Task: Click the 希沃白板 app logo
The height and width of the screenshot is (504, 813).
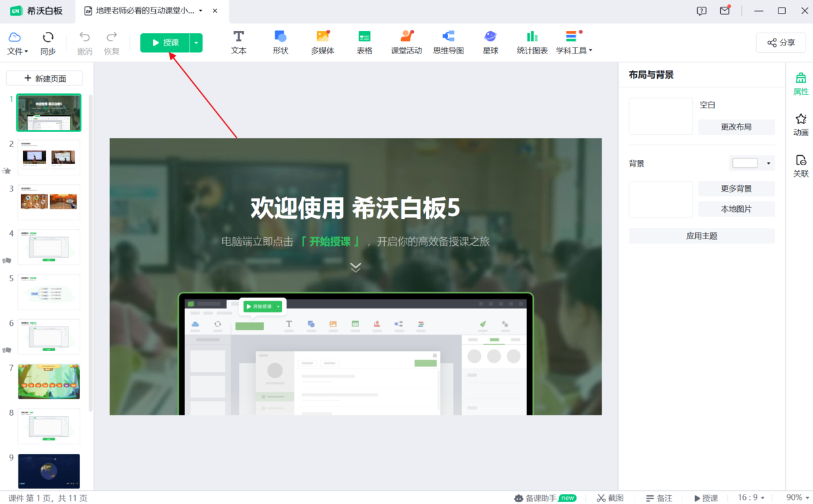Action: (x=36, y=11)
